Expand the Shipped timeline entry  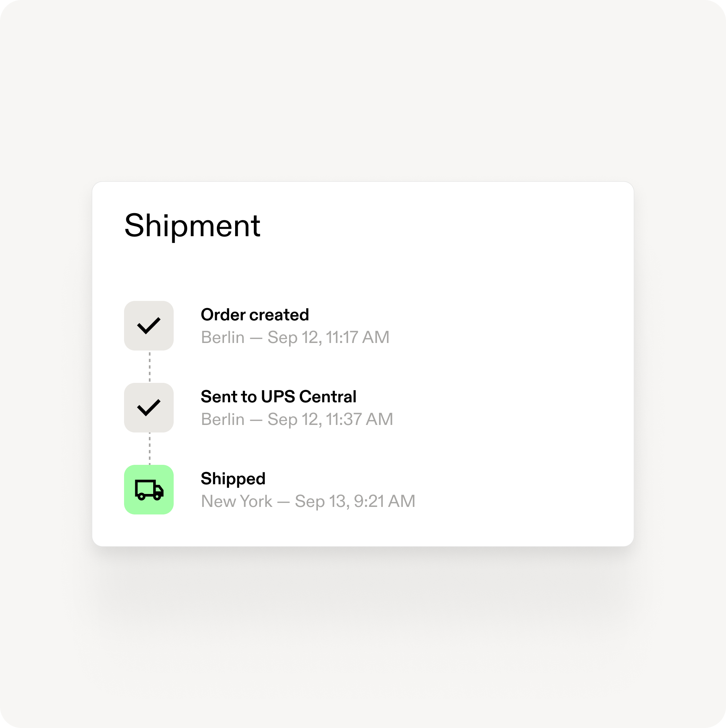coord(234,479)
